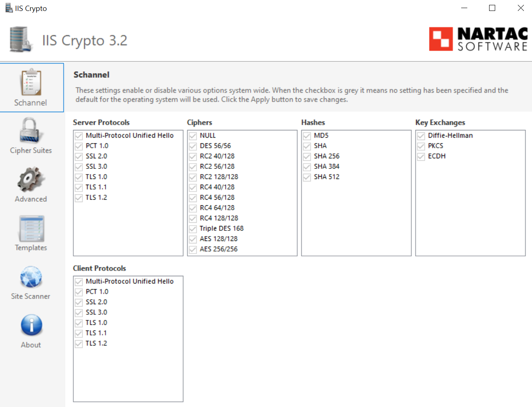This screenshot has width=532, height=407.
Task: Toggle the RC4 56/128 cipher checkbox
Action: coord(193,198)
